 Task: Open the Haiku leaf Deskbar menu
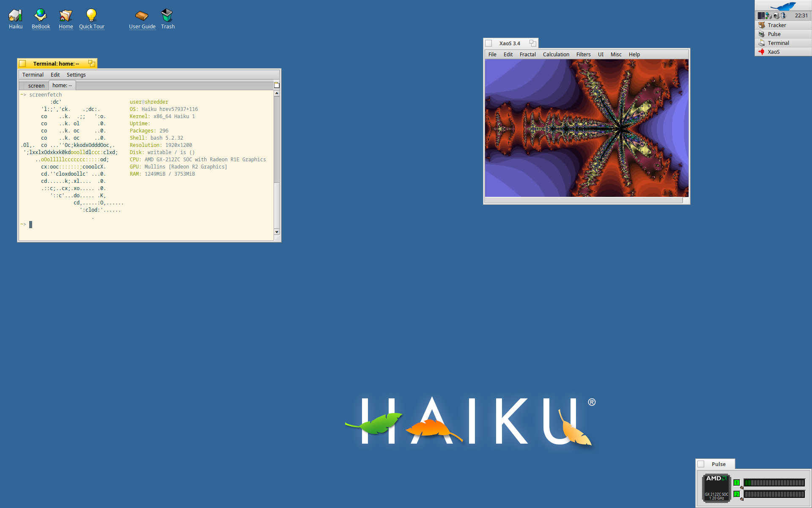[x=783, y=6]
